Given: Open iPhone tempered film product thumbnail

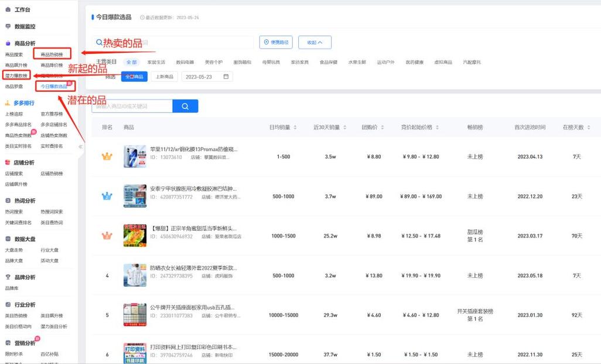Looking at the screenshot, I should [x=135, y=157].
